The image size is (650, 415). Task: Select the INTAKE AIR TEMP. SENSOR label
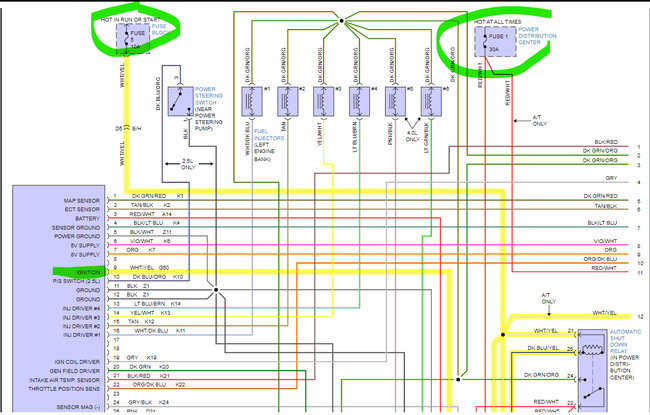pyautogui.click(x=64, y=380)
